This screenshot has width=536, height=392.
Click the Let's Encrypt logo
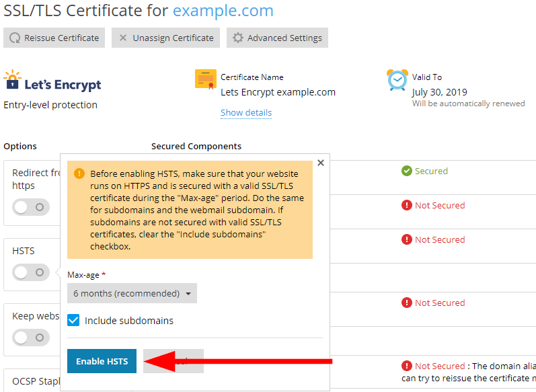52,83
